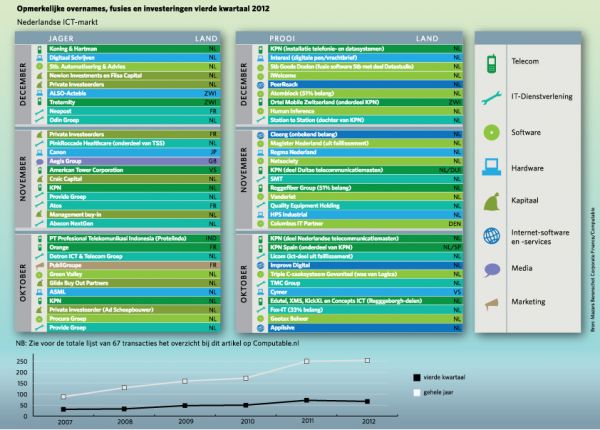Viewport: 600px width, 430px height.
Task: Select the Media speech bubble legend icon
Action: click(x=492, y=270)
